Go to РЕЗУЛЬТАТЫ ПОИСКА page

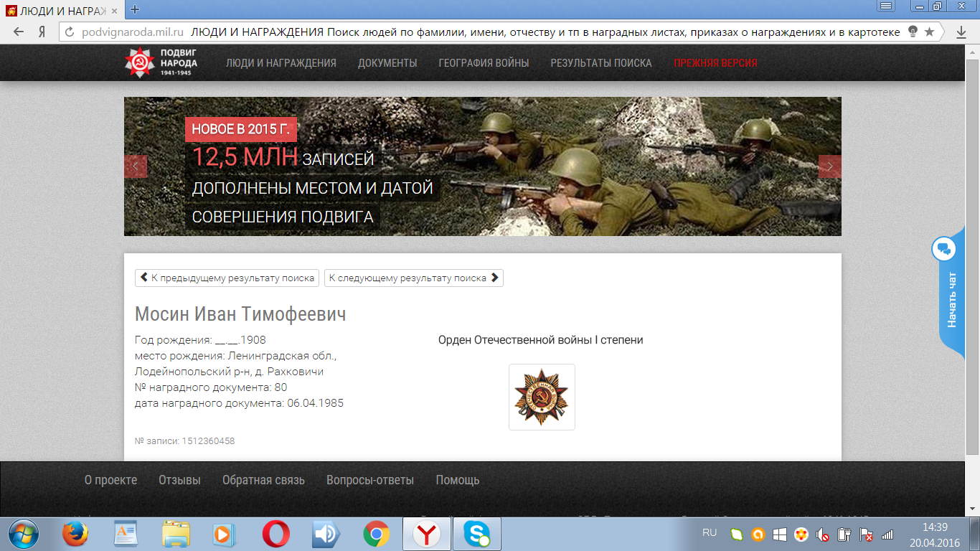pyautogui.click(x=601, y=63)
